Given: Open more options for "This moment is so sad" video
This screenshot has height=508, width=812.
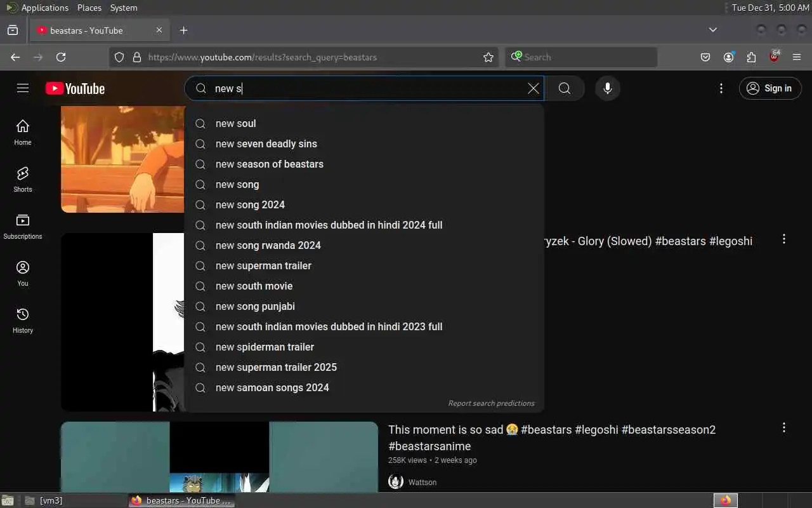Looking at the screenshot, I should (x=784, y=427).
